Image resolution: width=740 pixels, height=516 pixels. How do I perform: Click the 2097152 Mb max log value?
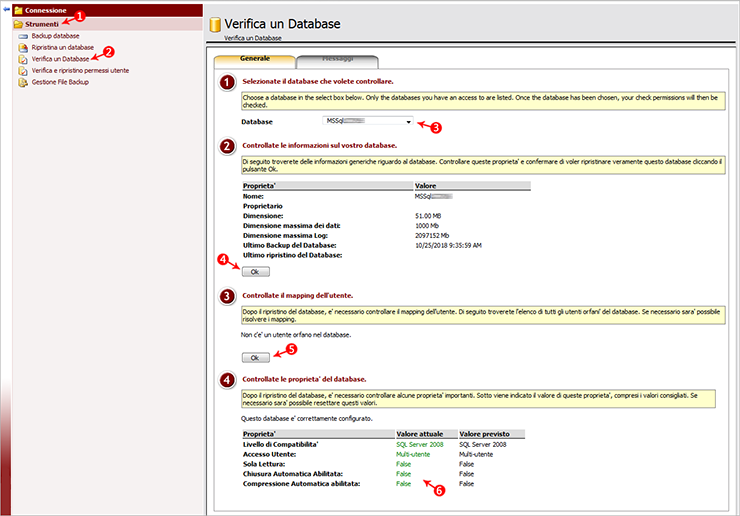pos(432,236)
